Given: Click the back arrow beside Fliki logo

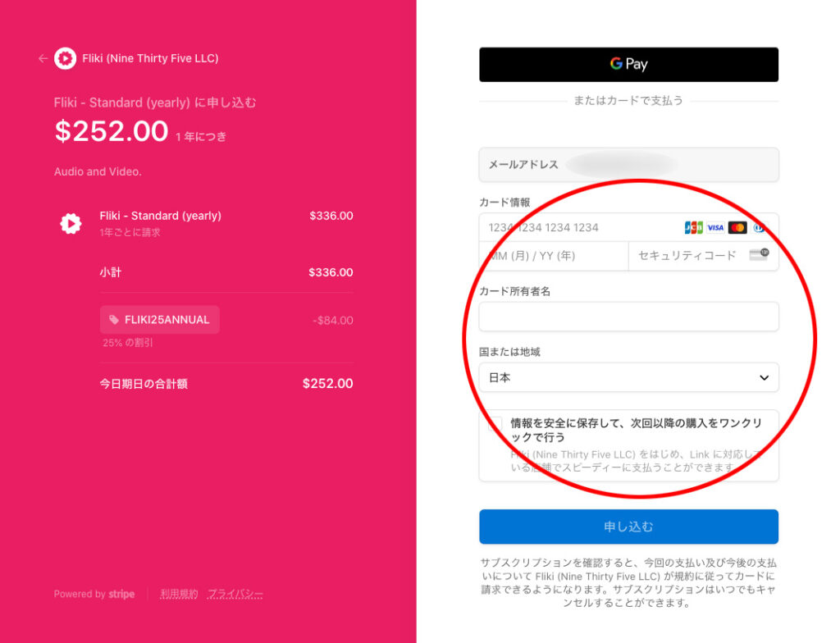Looking at the screenshot, I should [43, 58].
